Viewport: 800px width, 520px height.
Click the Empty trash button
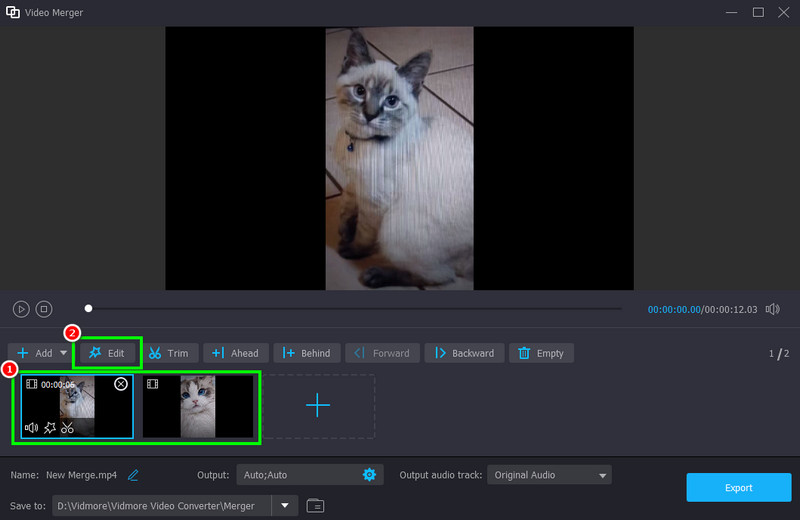tap(540, 353)
